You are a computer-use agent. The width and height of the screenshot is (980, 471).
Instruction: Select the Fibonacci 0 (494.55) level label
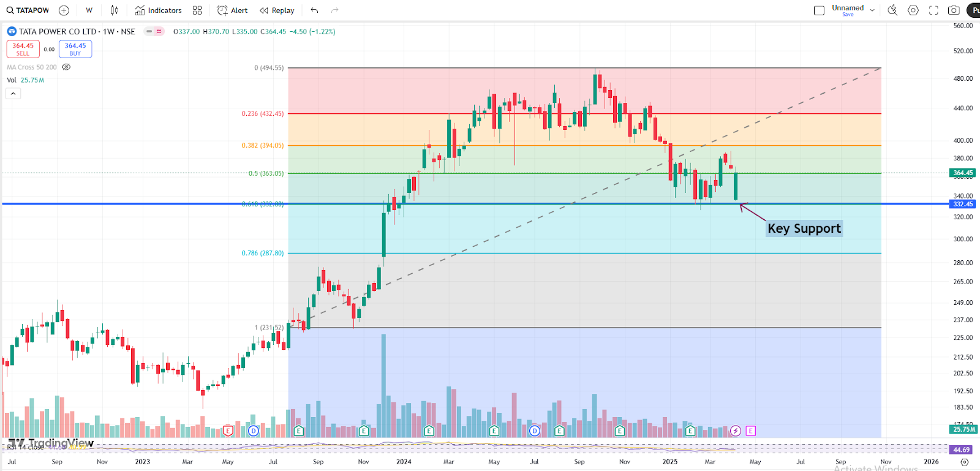[269, 68]
